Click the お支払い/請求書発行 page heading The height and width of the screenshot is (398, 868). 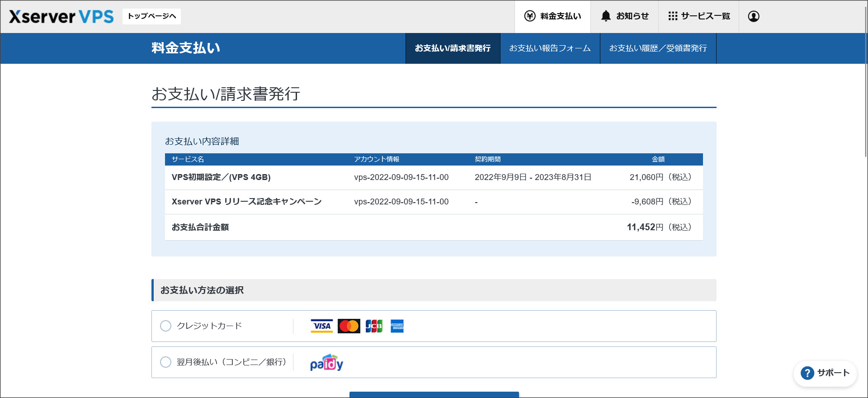point(226,94)
